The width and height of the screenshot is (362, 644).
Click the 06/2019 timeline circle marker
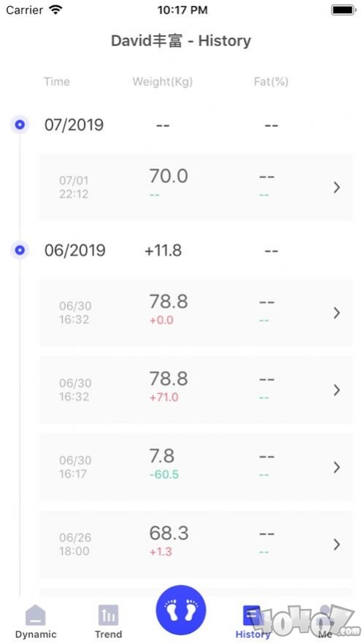tap(20, 250)
